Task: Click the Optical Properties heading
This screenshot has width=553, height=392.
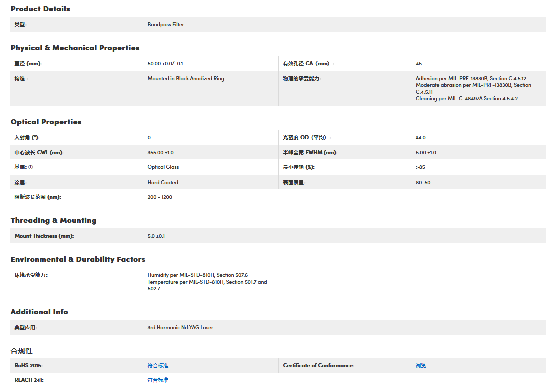Action: pyautogui.click(x=46, y=122)
